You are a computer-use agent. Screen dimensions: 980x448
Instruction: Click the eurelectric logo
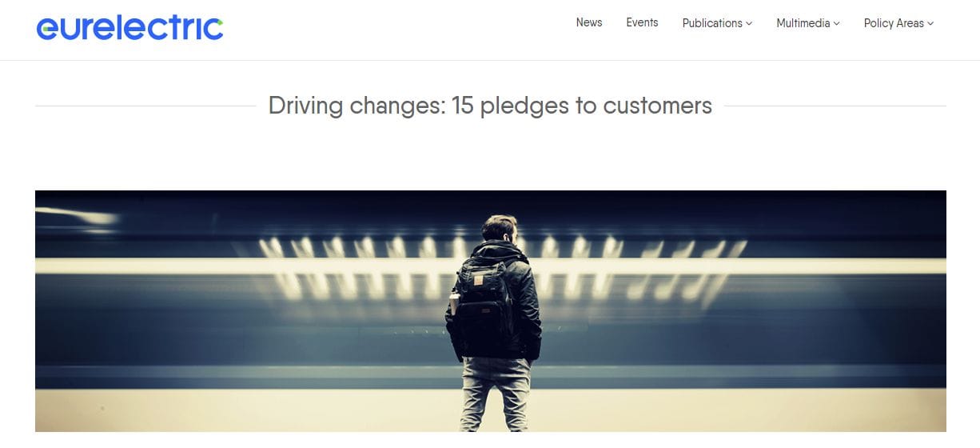click(x=129, y=28)
